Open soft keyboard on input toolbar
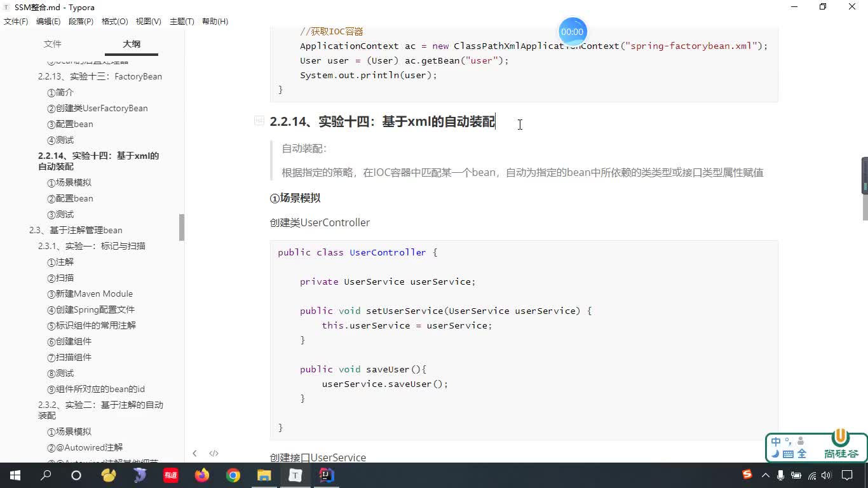 tap(789, 454)
